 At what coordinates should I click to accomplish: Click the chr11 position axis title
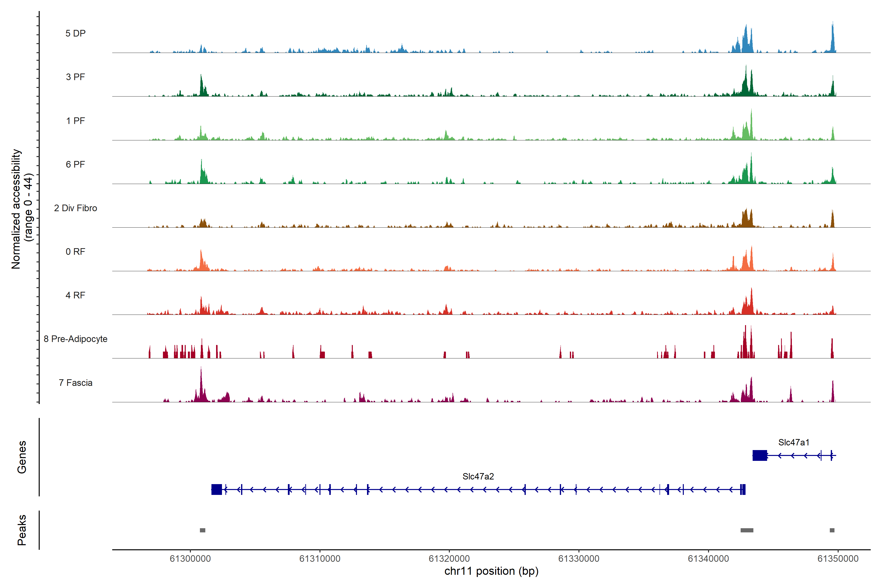tap(491, 571)
